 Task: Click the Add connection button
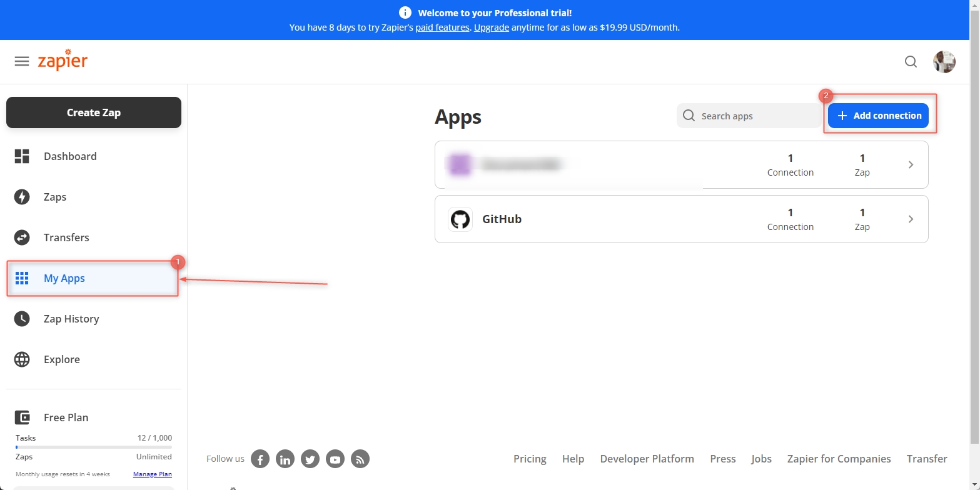pos(878,116)
